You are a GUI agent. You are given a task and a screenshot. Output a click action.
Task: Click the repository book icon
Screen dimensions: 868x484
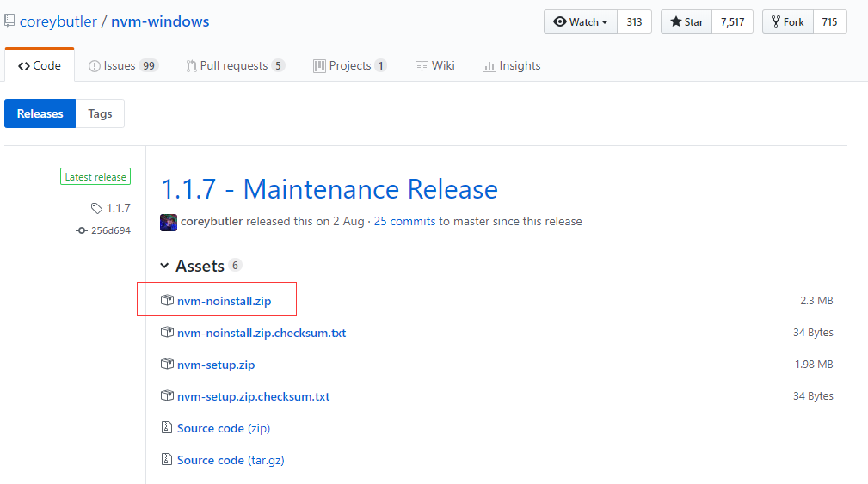(x=9, y=21)
